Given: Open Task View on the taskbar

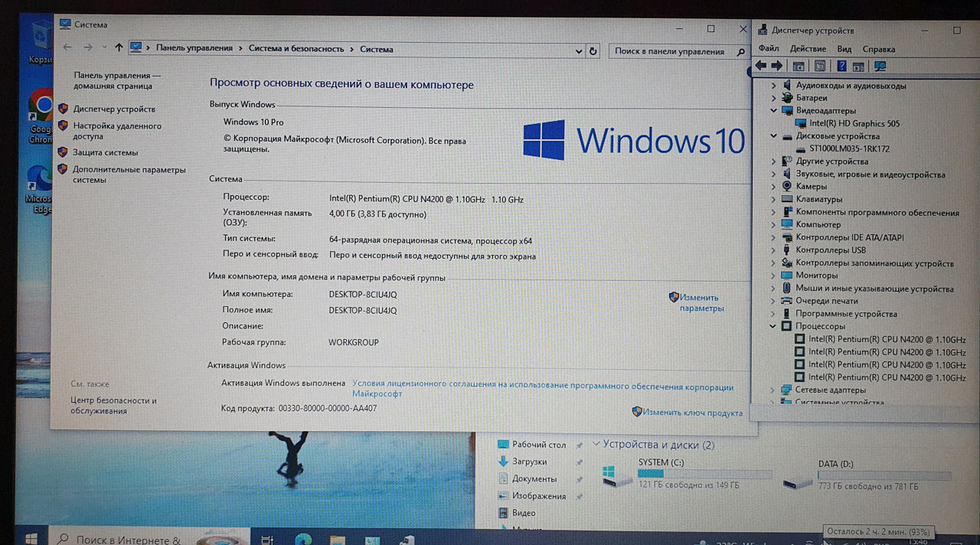Looking at the screenshot, I should coord(266,540).
